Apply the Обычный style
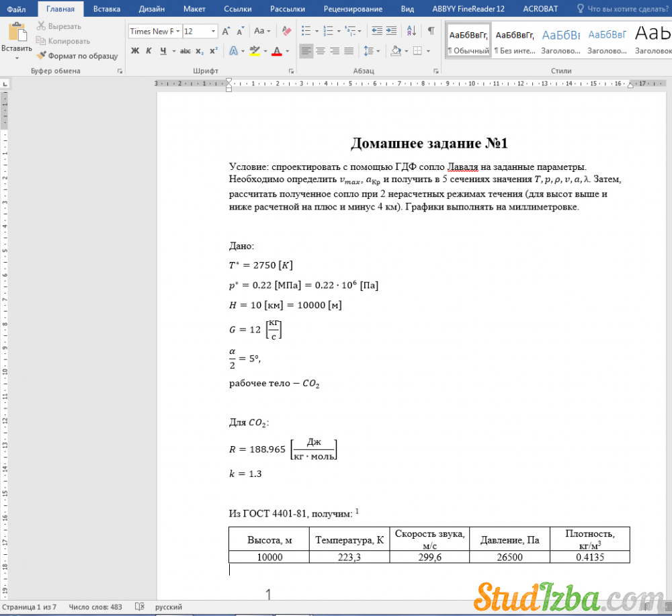 pos(468,40)
